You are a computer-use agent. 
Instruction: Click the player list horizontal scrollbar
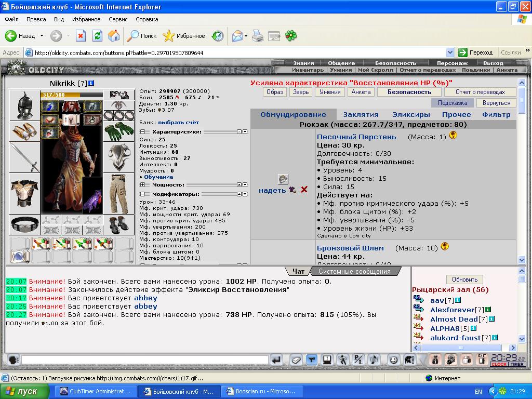[464, 348]
